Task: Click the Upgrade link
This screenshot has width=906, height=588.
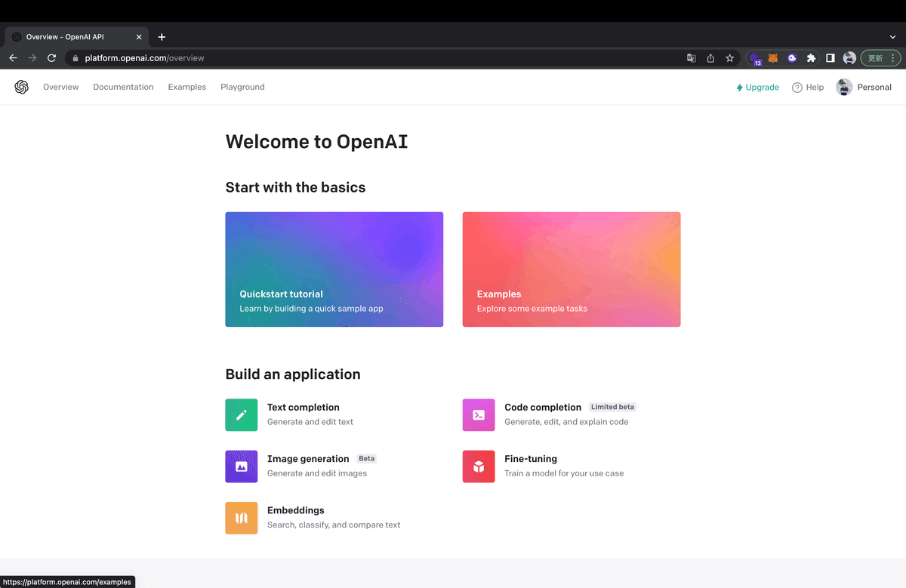Action: pos(757,88)
